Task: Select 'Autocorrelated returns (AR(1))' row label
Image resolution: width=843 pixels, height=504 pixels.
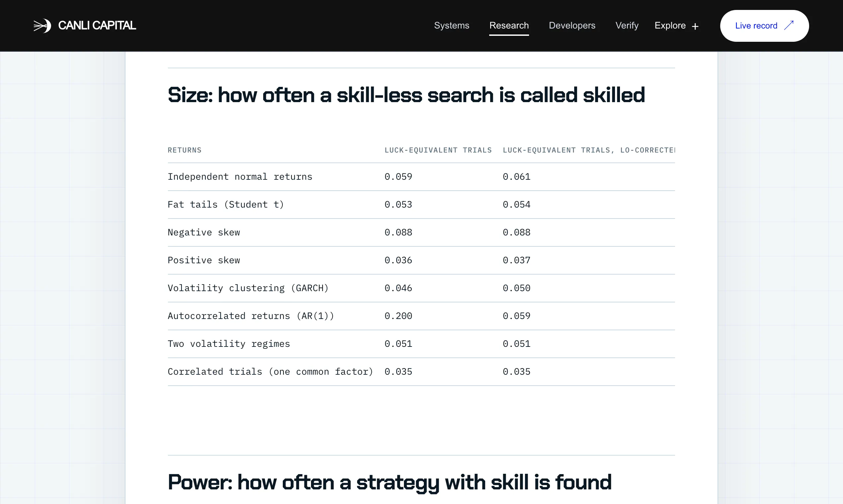Action: (x=251, y=316)
